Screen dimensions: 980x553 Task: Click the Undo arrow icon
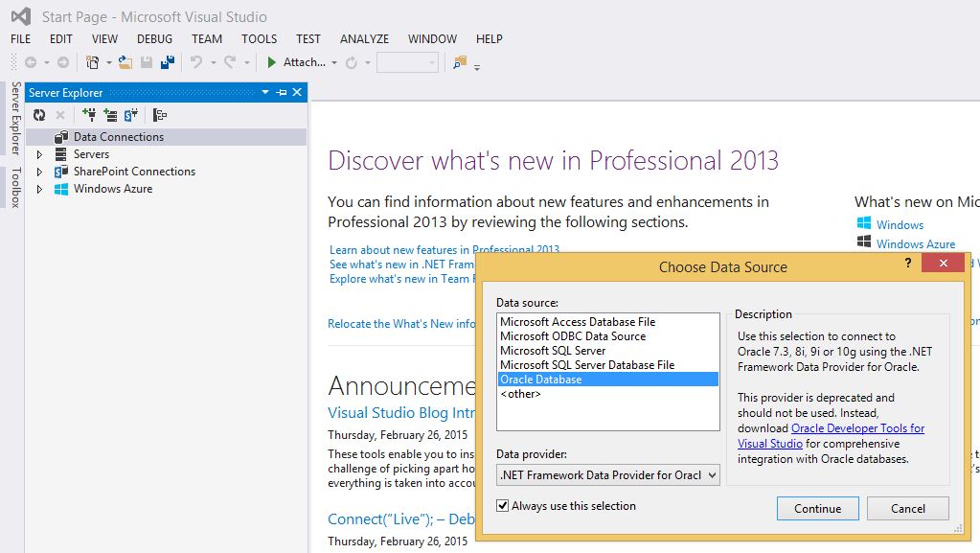[196, 62]
